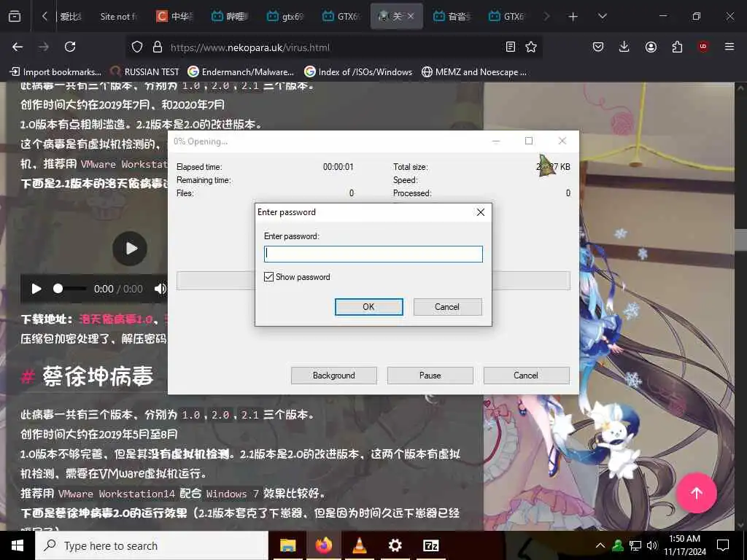Open the notification center icon
Image resolution: width=747 pixels, height=560 pixels.
(x=723, y=545)
